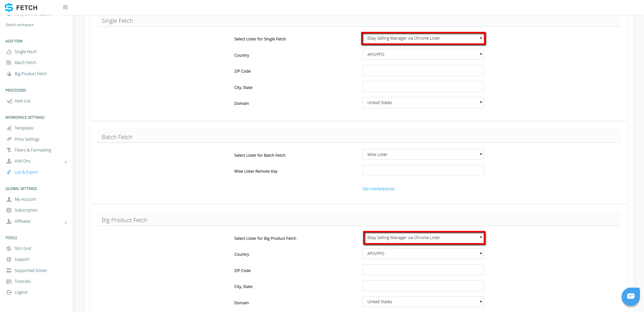Screen dimensions: 644x312
Task: Expand the Affiliates submenu chevron
Action: click(x=66, y=222)
